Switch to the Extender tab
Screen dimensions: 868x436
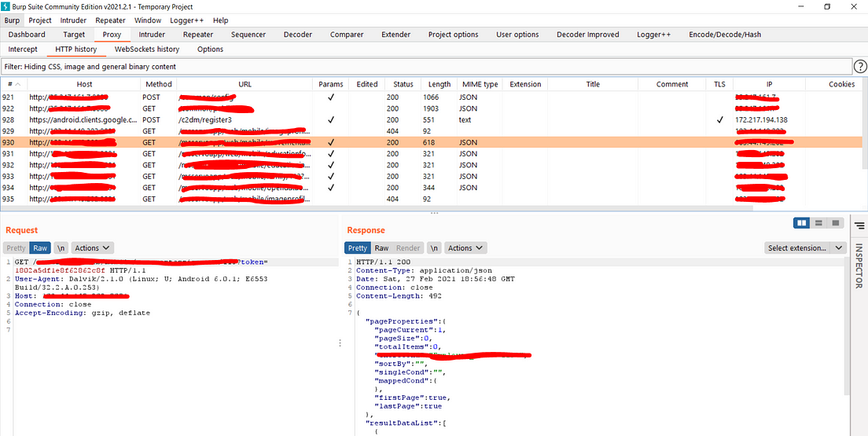click(x=395, y=35)
